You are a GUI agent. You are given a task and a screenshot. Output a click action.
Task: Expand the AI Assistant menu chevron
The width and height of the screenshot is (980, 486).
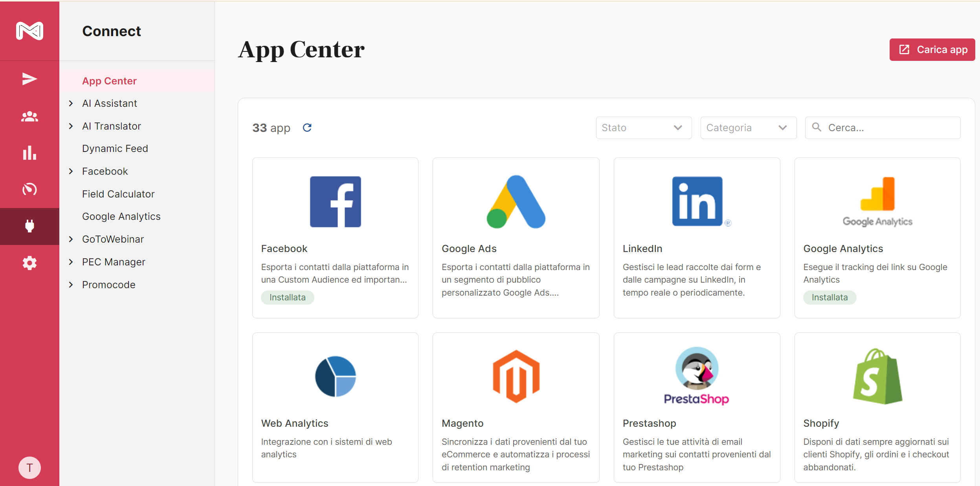(71, 103)
